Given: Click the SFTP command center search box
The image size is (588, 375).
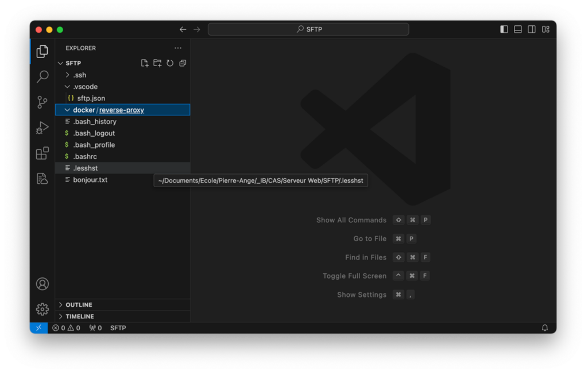Looking at the screenshot, I should pos(308,29).
